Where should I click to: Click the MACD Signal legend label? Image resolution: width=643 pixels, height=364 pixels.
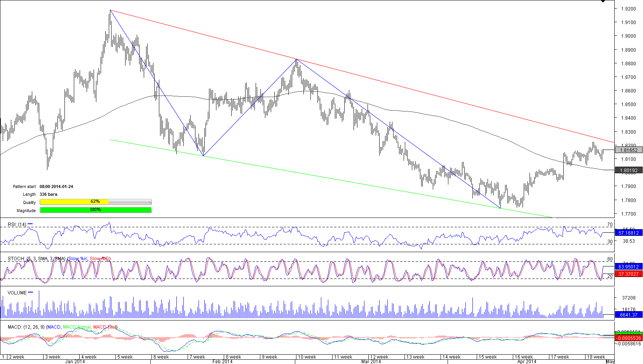(x=77, y=327)
